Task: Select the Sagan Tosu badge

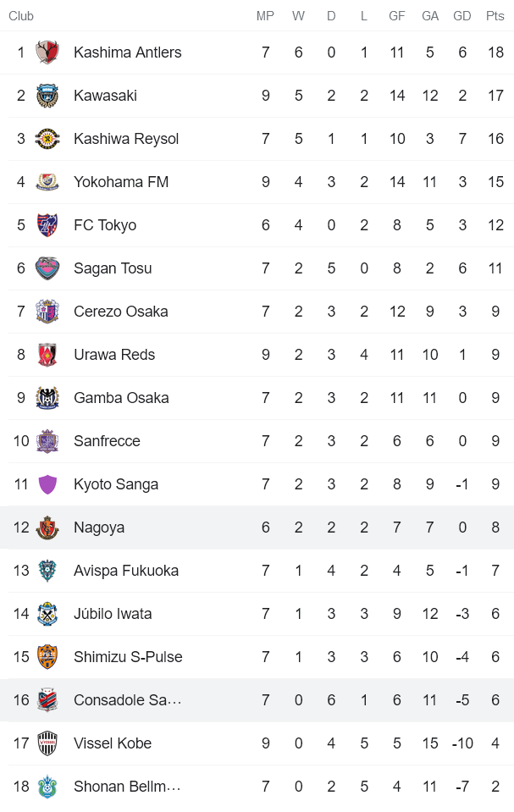Action: [x=48, y=268]
